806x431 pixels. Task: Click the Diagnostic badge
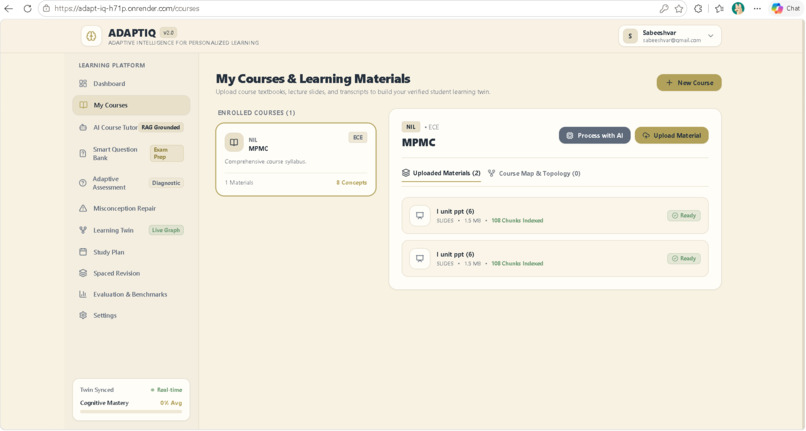[166, 183]
